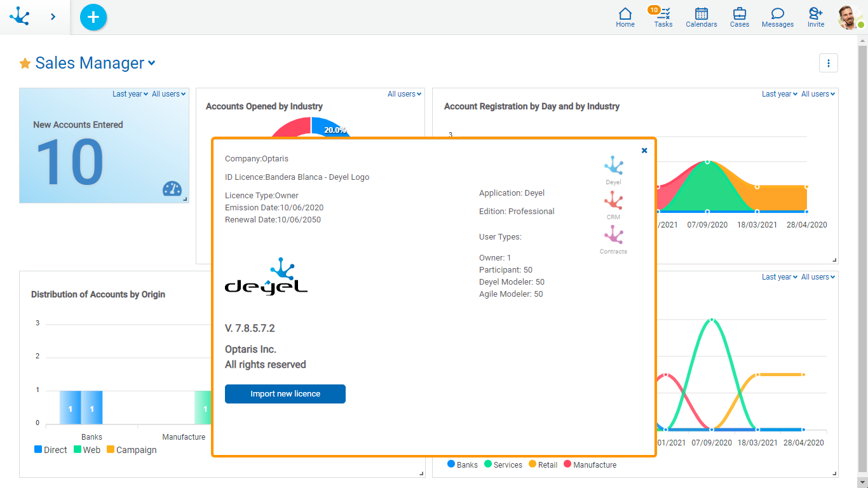Image resolution: width=868 pixels, height=488 pixels.
Task: Toggle the favorite star beside Sales Manager
Action: 25,64
